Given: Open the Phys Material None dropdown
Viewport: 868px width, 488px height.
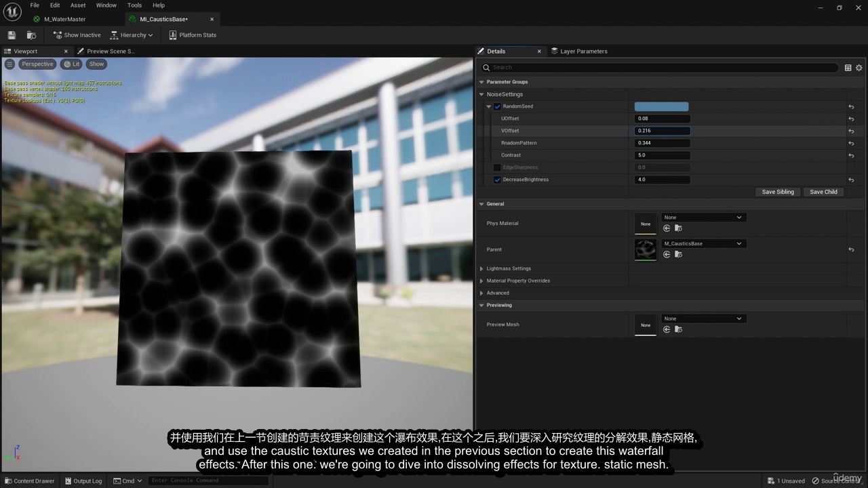Looking at the screenshot, I should tap(703, 218).
